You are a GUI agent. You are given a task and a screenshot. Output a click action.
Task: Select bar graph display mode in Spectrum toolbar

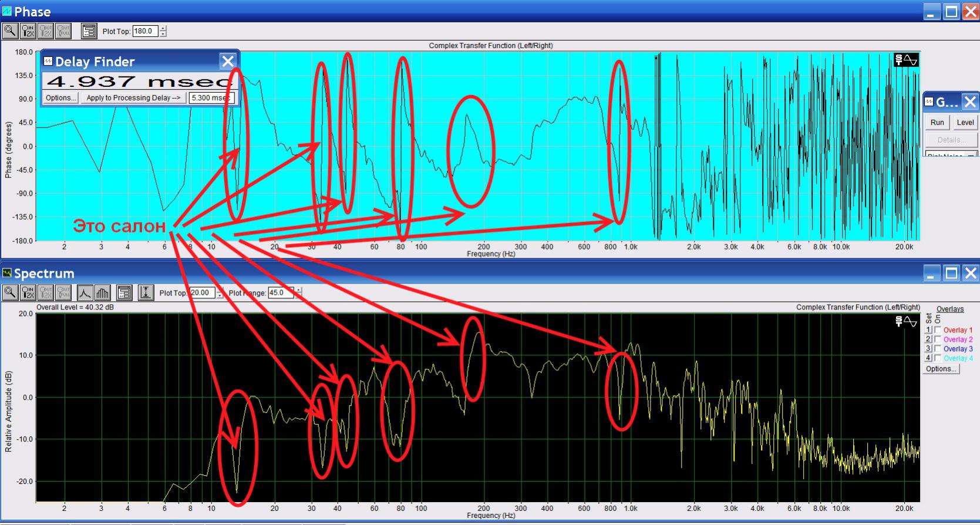(102, 292)
